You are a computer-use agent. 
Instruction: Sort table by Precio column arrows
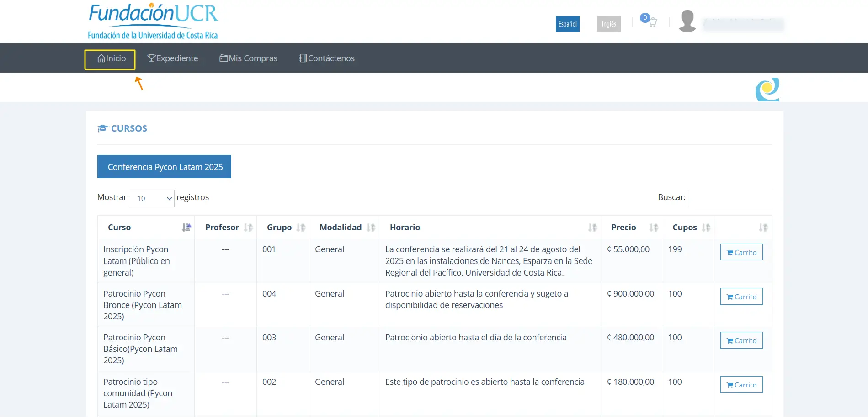654,228
